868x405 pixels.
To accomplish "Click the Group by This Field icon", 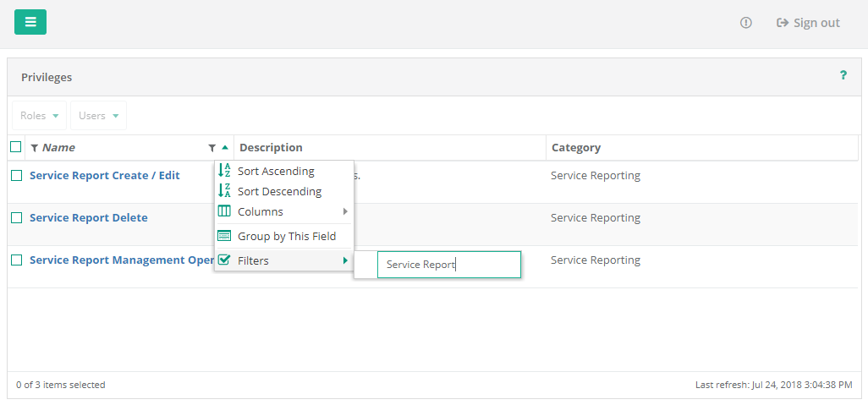I will [224, 236].
